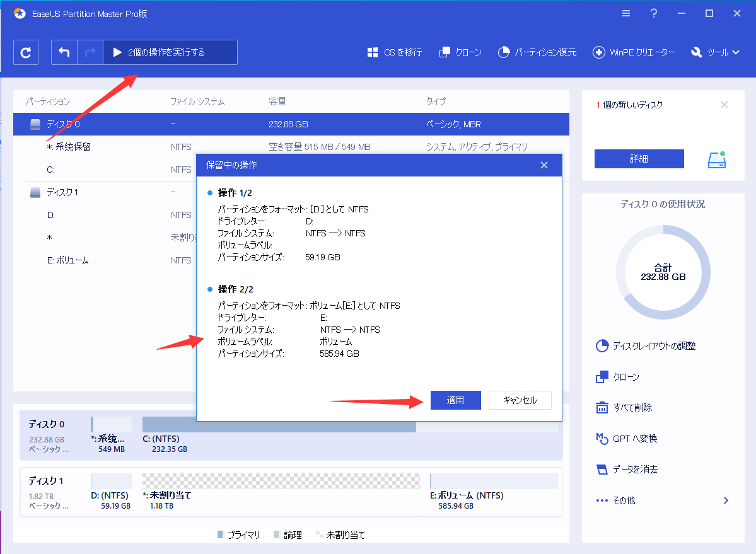Image resolution: width=756 pixels, height=554 pixels.
Task: Click the refresh icon in the toolbar
Action: click(26, 52)
